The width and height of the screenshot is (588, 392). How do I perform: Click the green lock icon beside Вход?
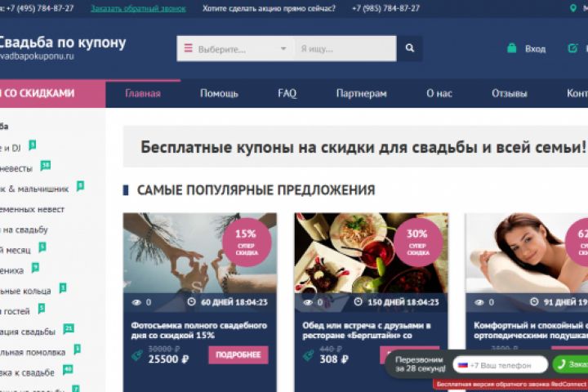[511, 48]
